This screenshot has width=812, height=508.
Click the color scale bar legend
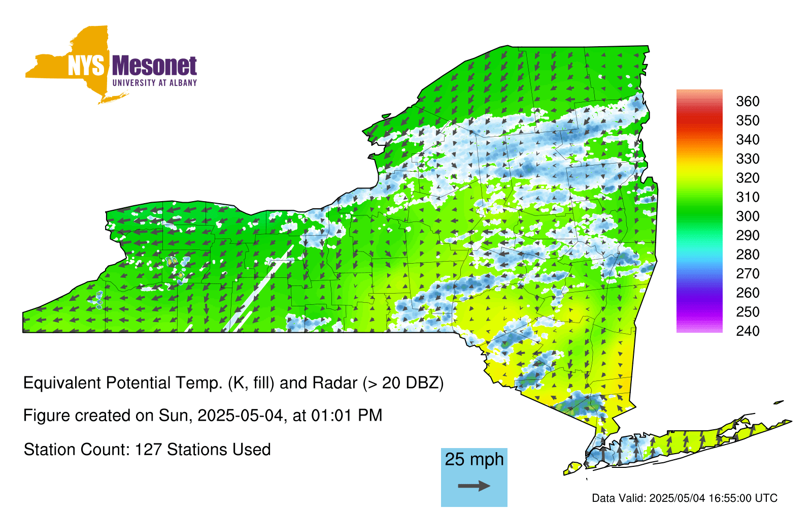(699, 211)
